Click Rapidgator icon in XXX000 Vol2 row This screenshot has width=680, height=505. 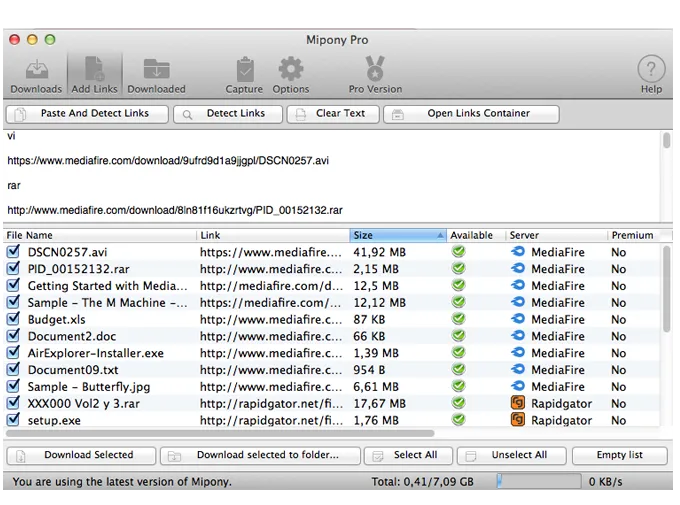(x=518, y=403)
